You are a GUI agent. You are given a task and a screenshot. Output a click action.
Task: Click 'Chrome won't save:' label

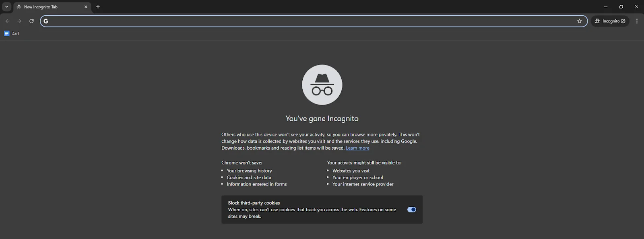[x=242, y=163]
